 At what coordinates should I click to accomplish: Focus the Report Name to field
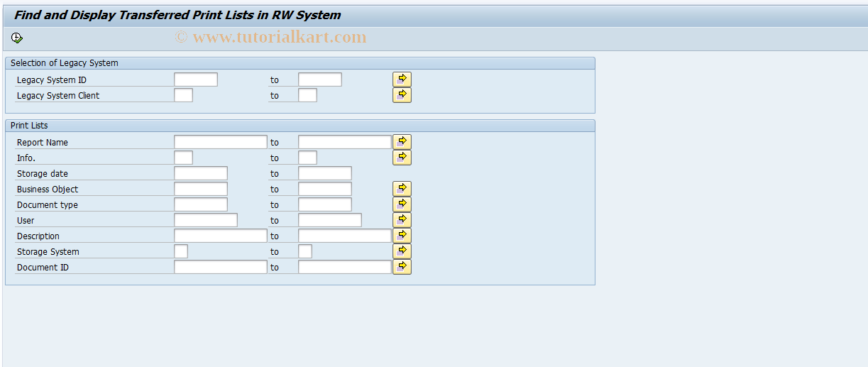345,142
